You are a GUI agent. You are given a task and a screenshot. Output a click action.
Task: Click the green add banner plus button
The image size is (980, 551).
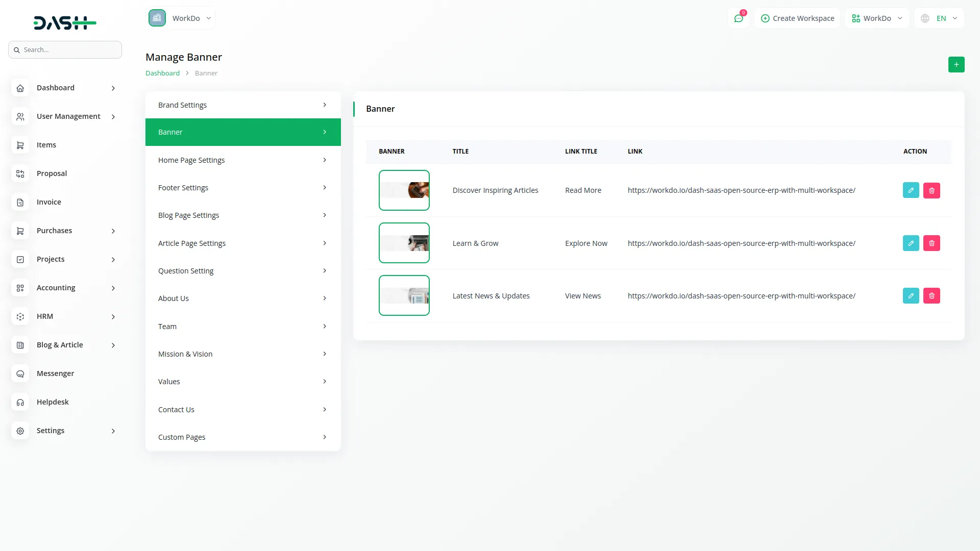[956, 64]
